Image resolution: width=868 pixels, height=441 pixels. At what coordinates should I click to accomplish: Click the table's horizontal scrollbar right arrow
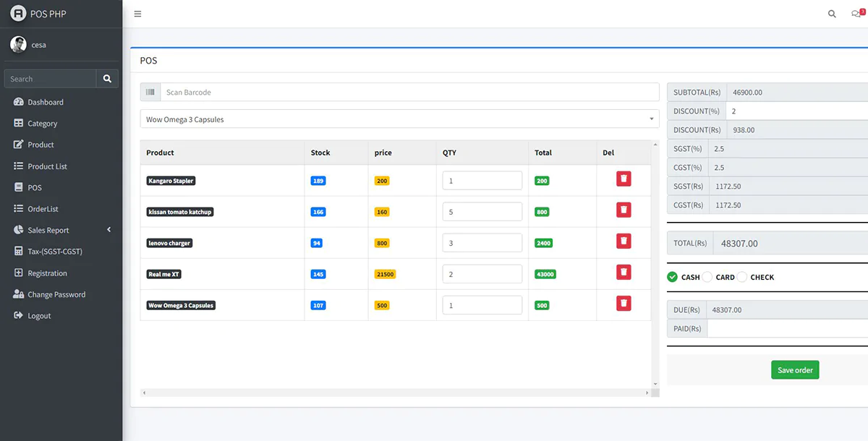647,393
